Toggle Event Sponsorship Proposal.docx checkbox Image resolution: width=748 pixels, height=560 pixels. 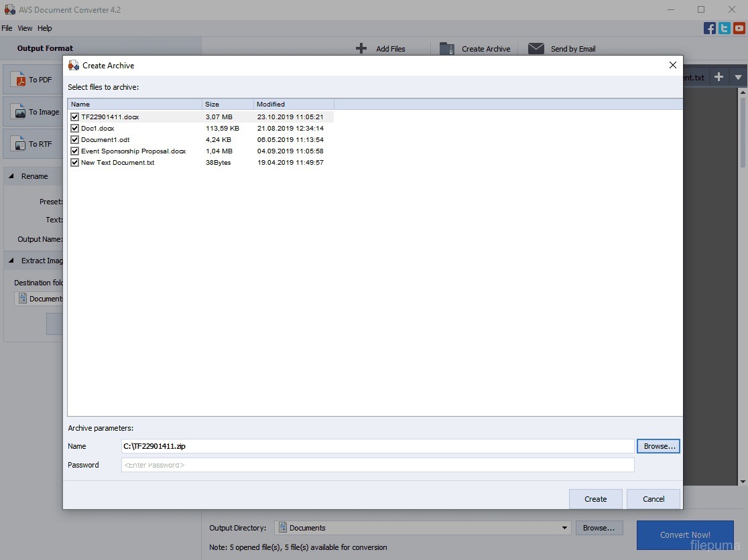[75, 151]
